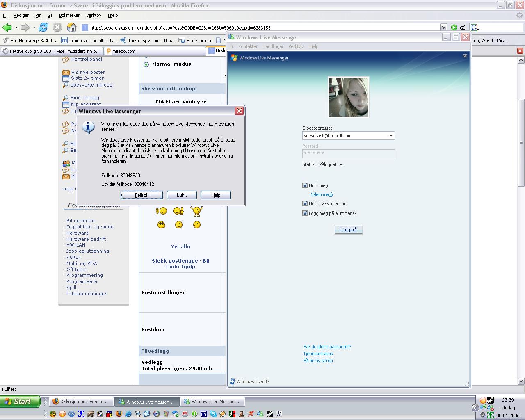Click Outlook Express icon in quick launch
Screen dimensions: 525x420
point(147,414)
